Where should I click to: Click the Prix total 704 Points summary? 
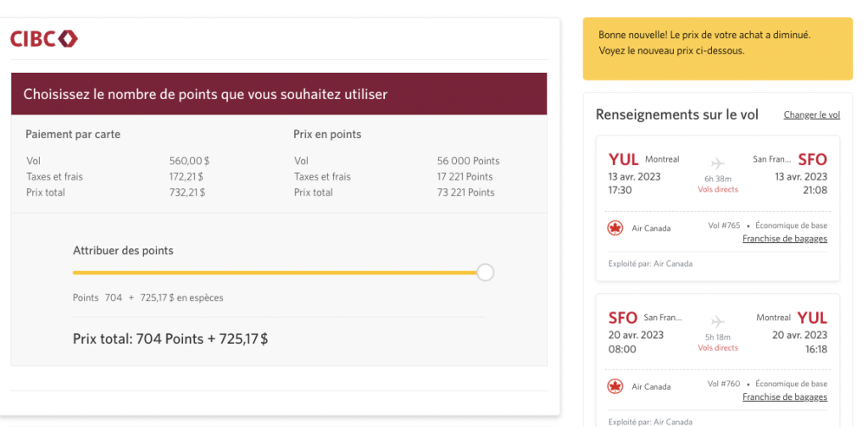(x=170, y=339)
